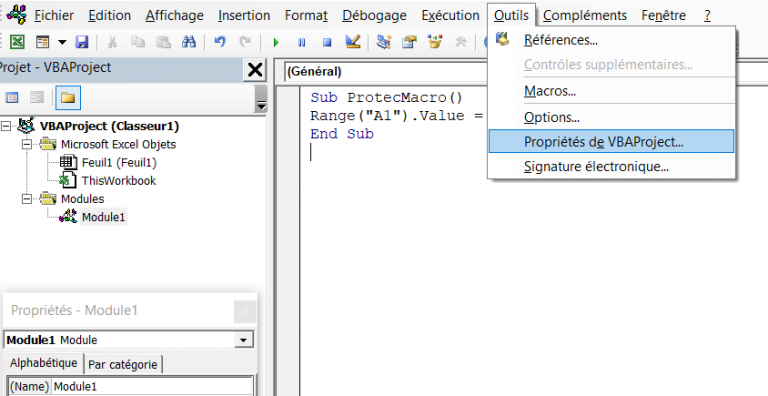Open the Affichage menu
This screenshot has height=396, width=768.
click(174, 16)
